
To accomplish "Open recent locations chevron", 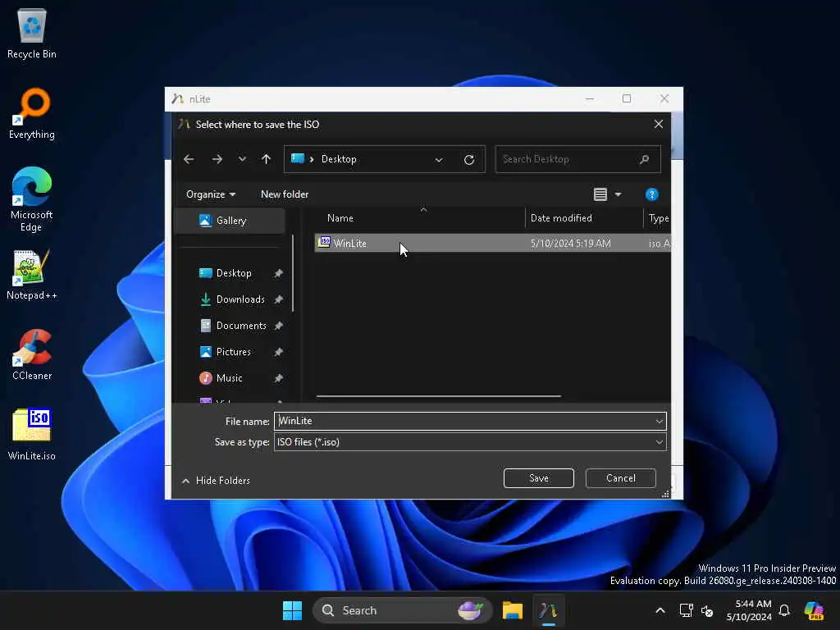I will click(x=242, y=159).
